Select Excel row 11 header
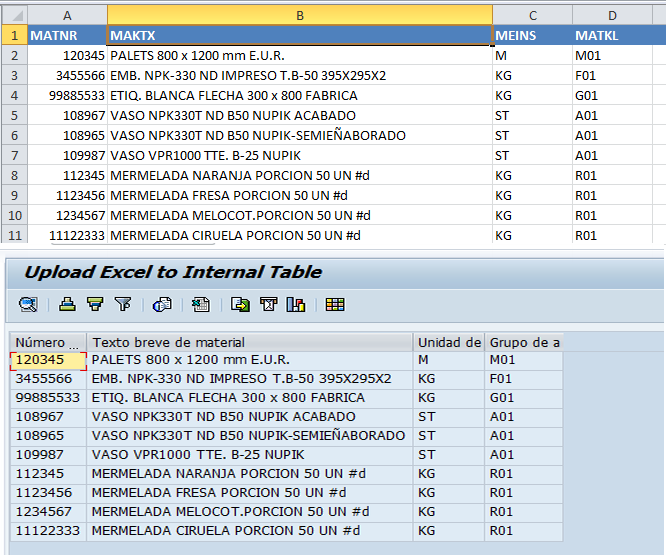 pyautogui.click(x=15, y=235)
